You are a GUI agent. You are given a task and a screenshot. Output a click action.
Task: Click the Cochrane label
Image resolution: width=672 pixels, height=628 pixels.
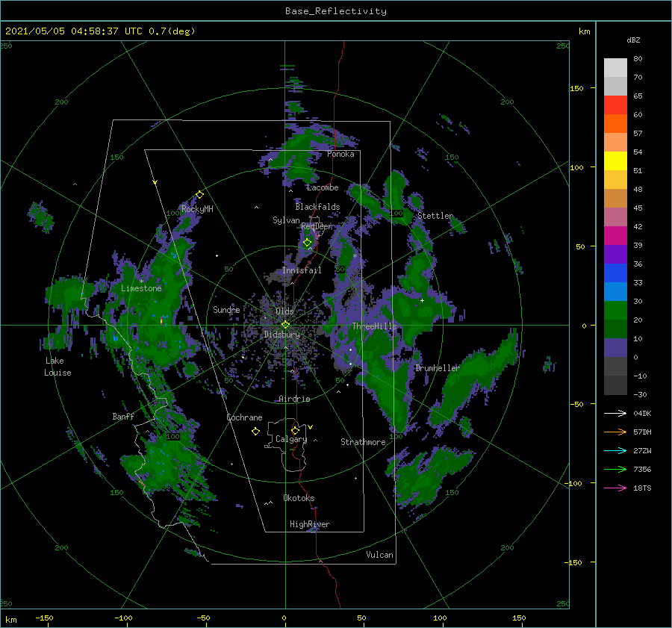click(244, 417)
